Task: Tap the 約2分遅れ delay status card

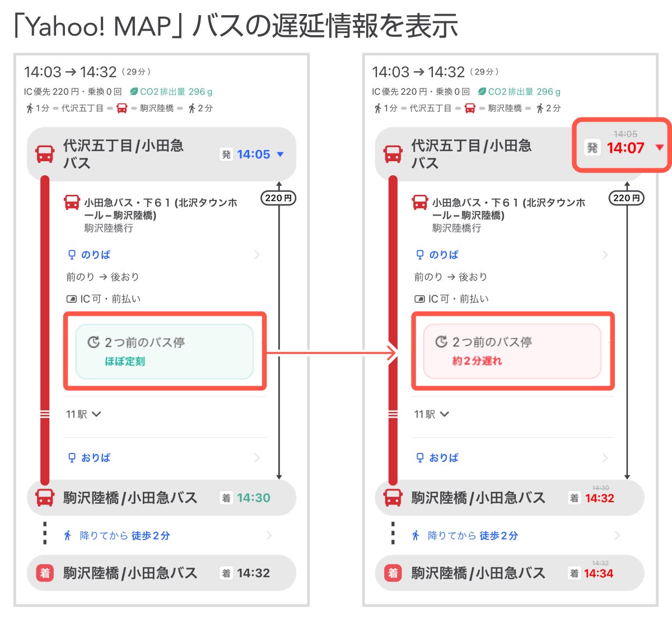Action: pyautogui.click(x=512, y=352)
